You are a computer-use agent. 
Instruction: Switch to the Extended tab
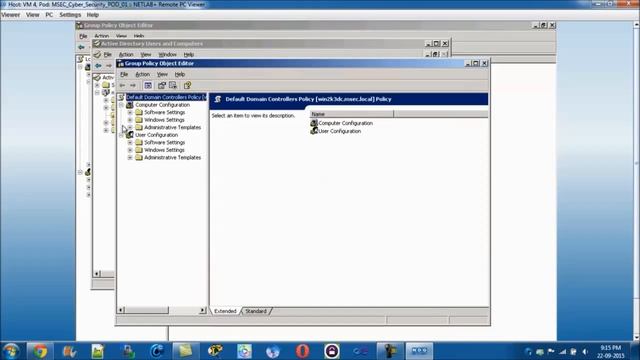click(225, 311)
